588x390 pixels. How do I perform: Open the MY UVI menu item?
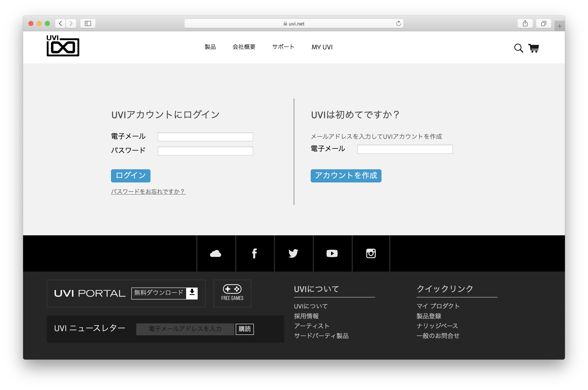coord(322,47)
